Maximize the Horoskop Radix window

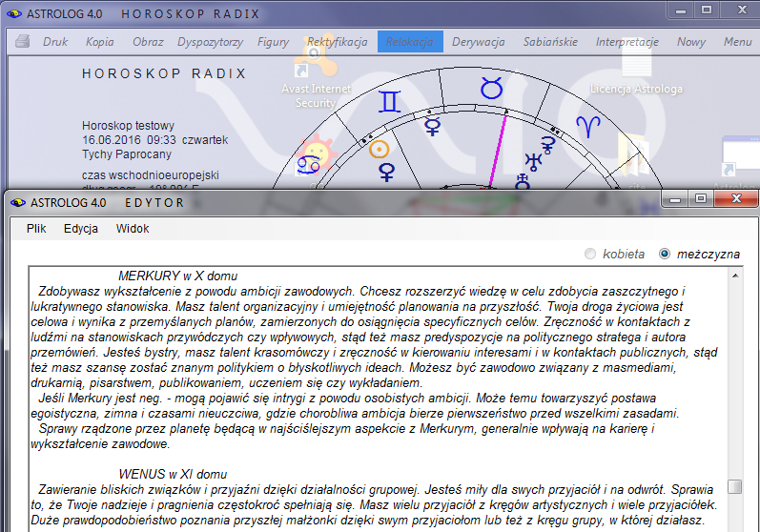(x=707, y=10)
